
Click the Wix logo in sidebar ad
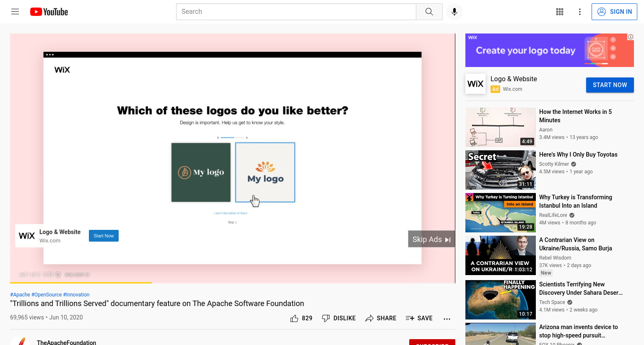[475, 84]
